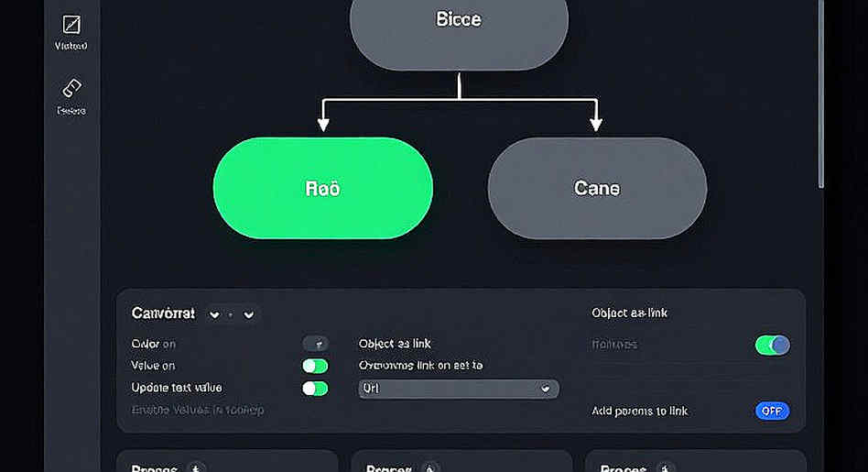Image resolution: width=868 pixels, height=472 pixels.
Task: Select the square edit icon in sidebar
Action: point(71,25)
